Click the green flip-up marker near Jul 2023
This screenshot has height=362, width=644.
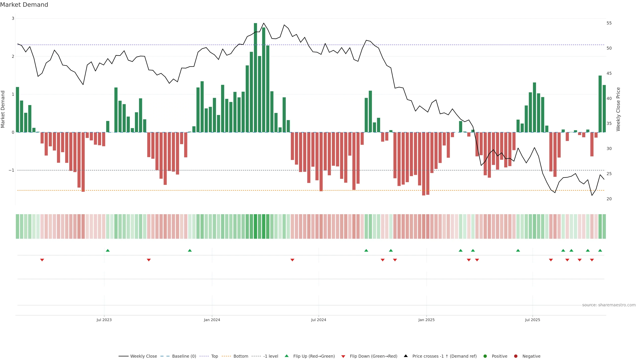point(108,250)
